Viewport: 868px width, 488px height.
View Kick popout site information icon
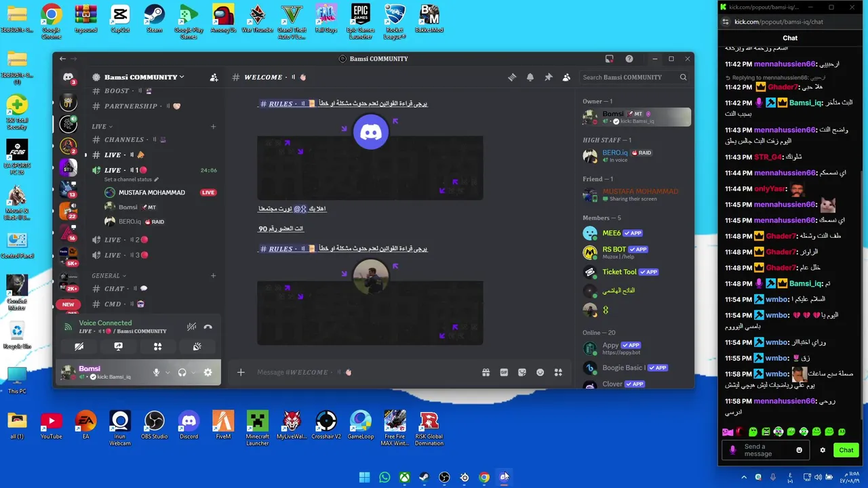point(725,22)
